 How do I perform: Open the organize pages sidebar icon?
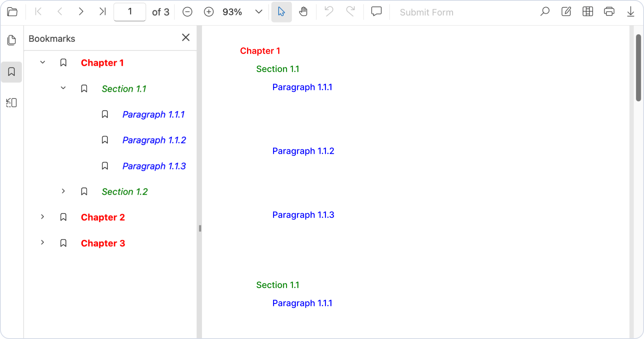tap(11, 103)
